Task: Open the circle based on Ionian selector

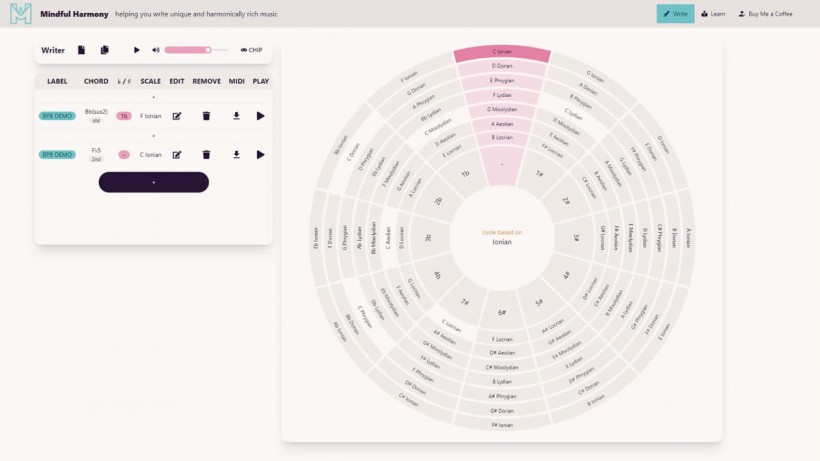Action: click(x=501, y=237)
